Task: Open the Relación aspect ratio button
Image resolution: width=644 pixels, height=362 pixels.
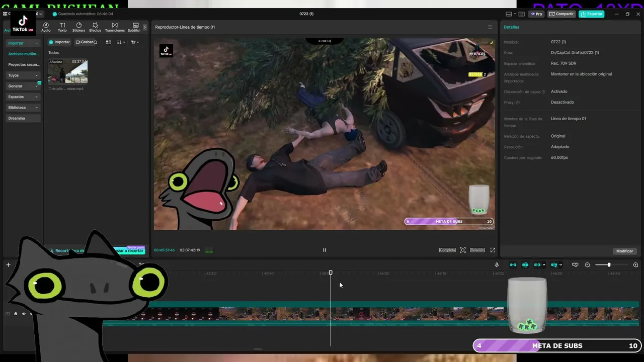Action: click(x=477, y=250)
